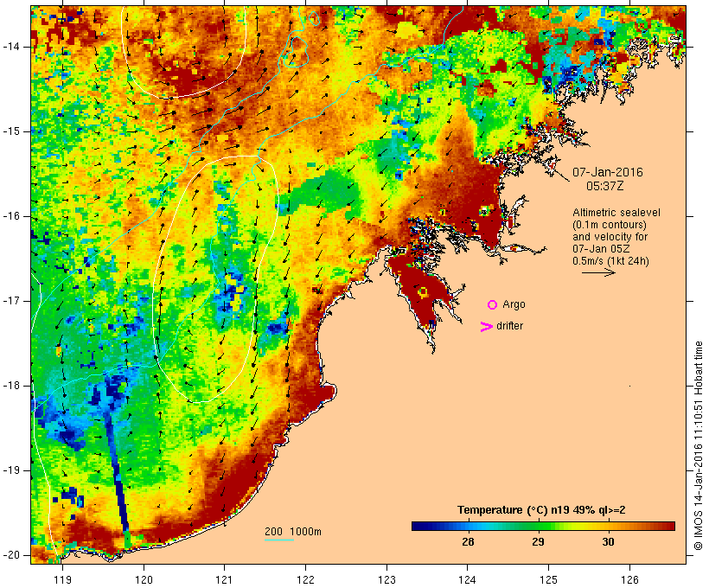Click the 'drifter' legend label
The height and width of the screenshot is (588, 709).
click(x=509, y=326)
